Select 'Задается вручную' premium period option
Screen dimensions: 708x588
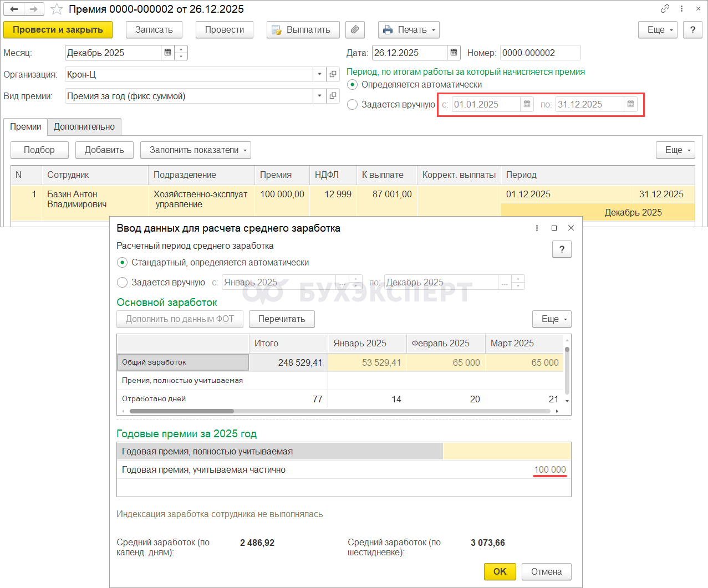click(x=352, y=105)
